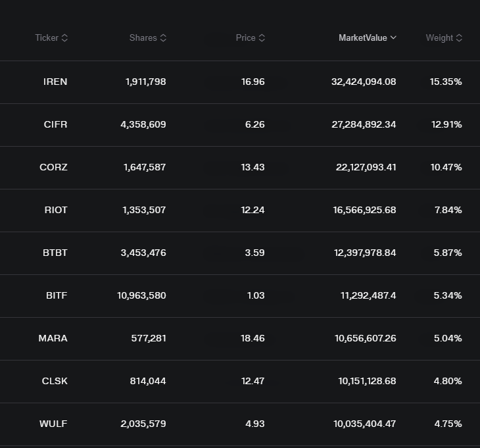The height and width of the screenshot is (448, 480).
Task: Select the CLSK ticker cell
Action: pyautogui.click(x=55, y=382)
